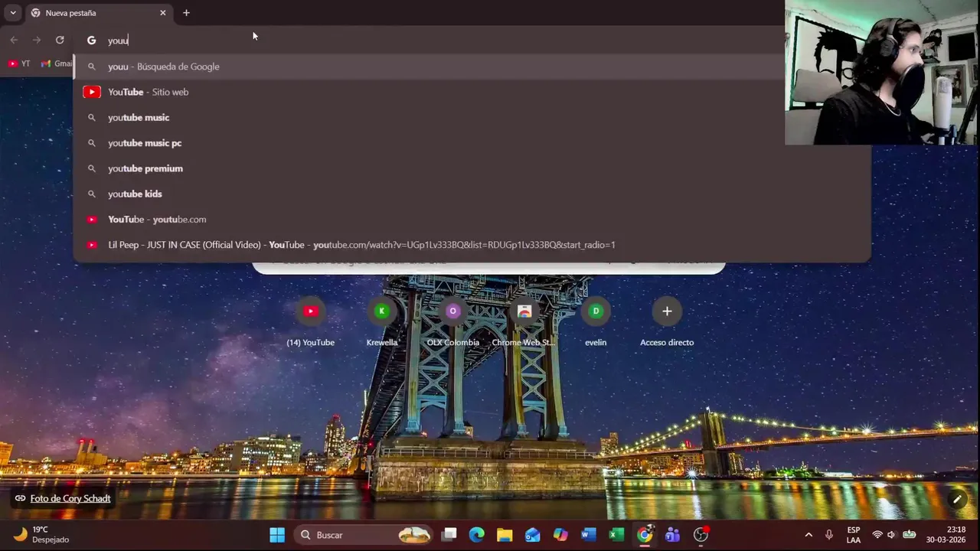Open Microsoft Copilot from the taskbar
This screenshot has width=980, height=551.
point(560,535)
